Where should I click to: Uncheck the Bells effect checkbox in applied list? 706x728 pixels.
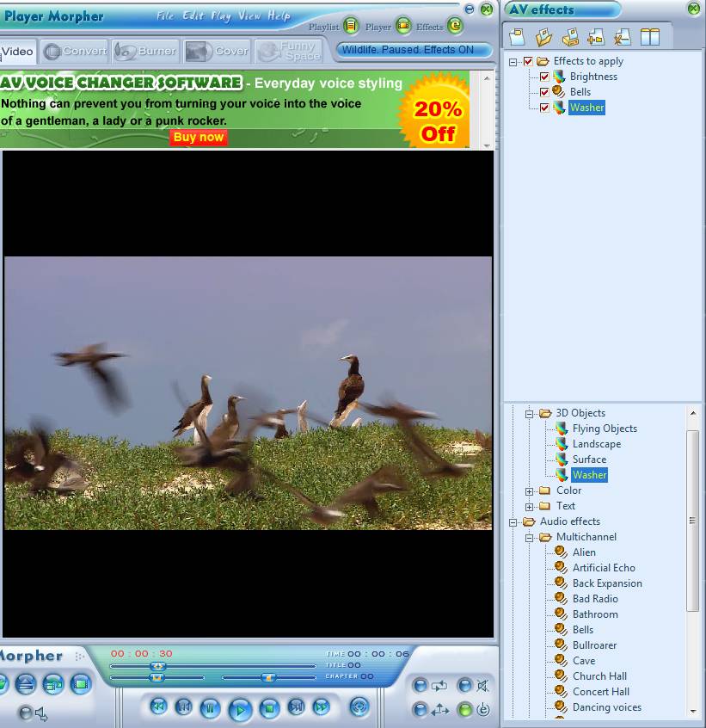coord(544,92)
